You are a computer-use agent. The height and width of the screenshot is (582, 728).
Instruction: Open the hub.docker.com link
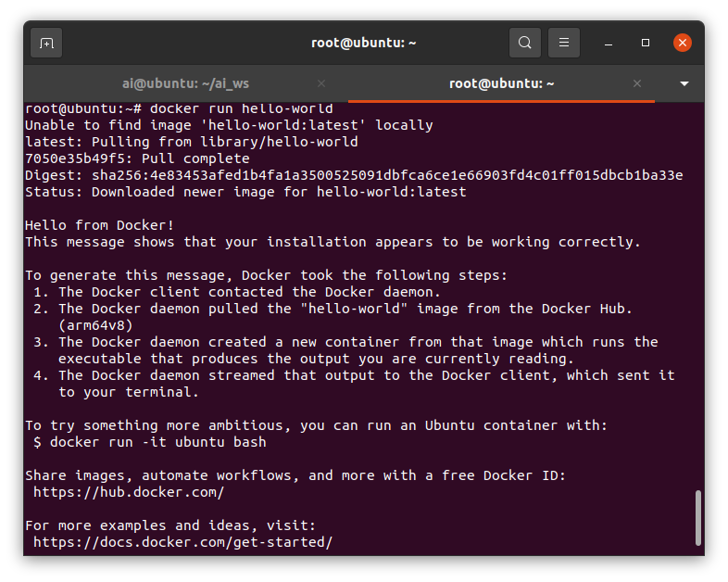[x=129, y=492]
